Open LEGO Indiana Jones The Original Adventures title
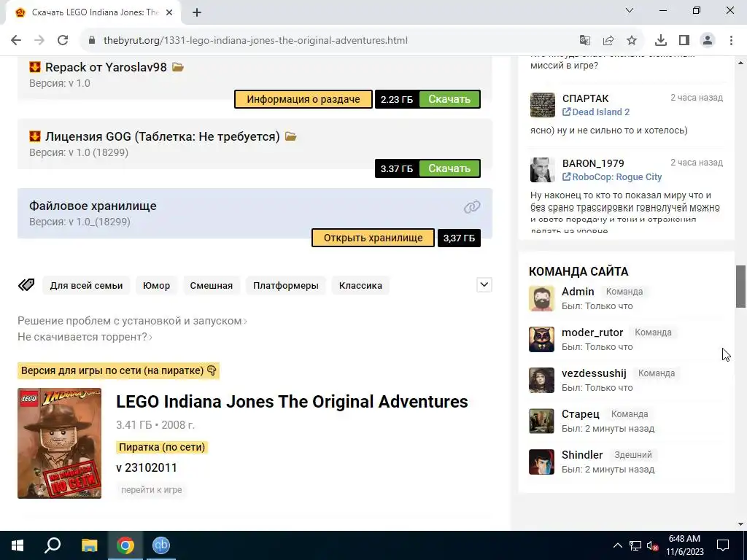Viewport: 747px width, 560px height. pos(292,402)
